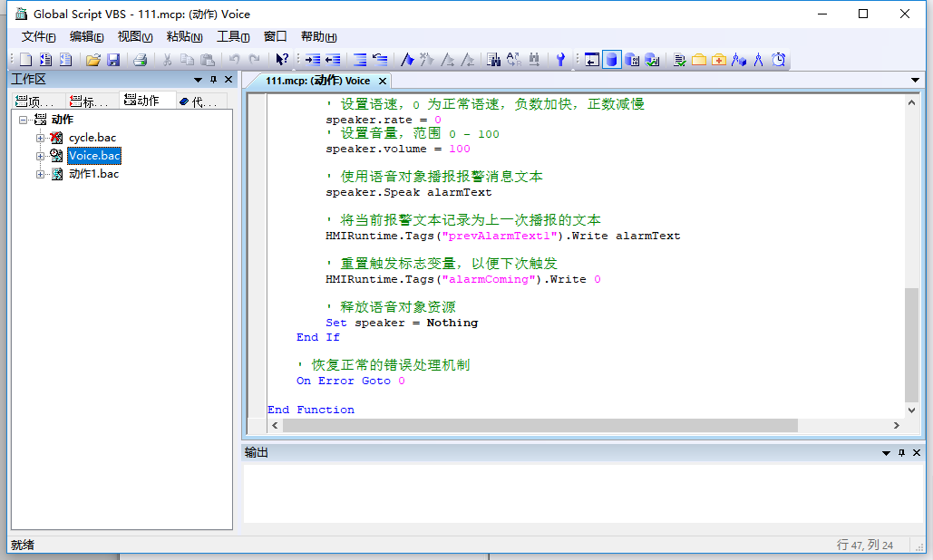Viewport: 933px width, 560px height.
Task: Click the indent line toolbar icon
Action: tap(312, 60)
